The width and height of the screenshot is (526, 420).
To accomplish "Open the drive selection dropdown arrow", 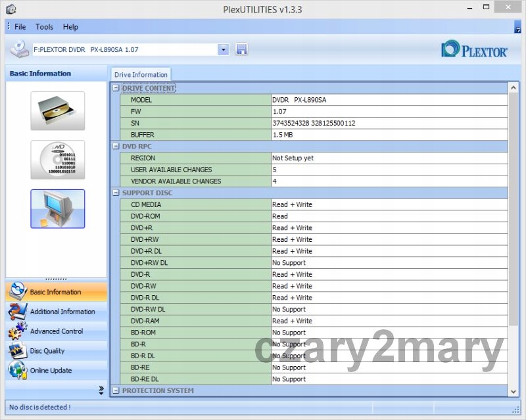I will 224,50.
